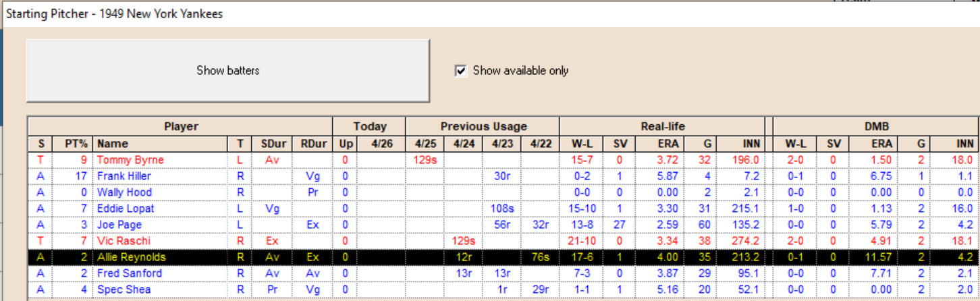Click the Starting Pitcher window title bar
The width and height of the screenshot is (980, 301).
click(491, 13)
